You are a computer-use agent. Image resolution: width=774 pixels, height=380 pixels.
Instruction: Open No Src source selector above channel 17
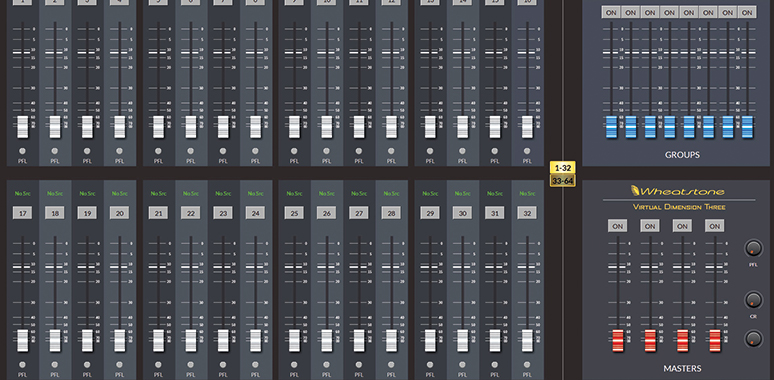[x=22, y=193]
